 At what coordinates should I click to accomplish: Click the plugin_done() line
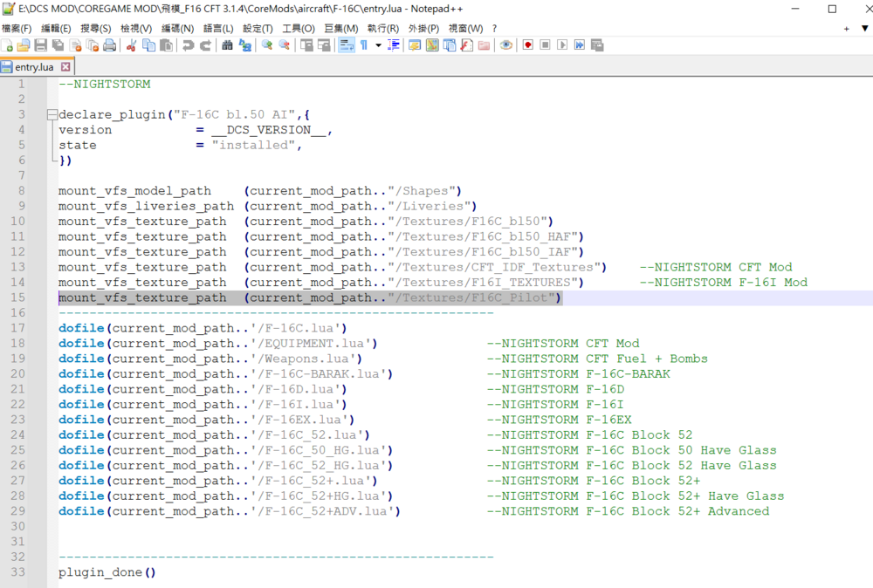pyautogui.click(x=107, y=572)
